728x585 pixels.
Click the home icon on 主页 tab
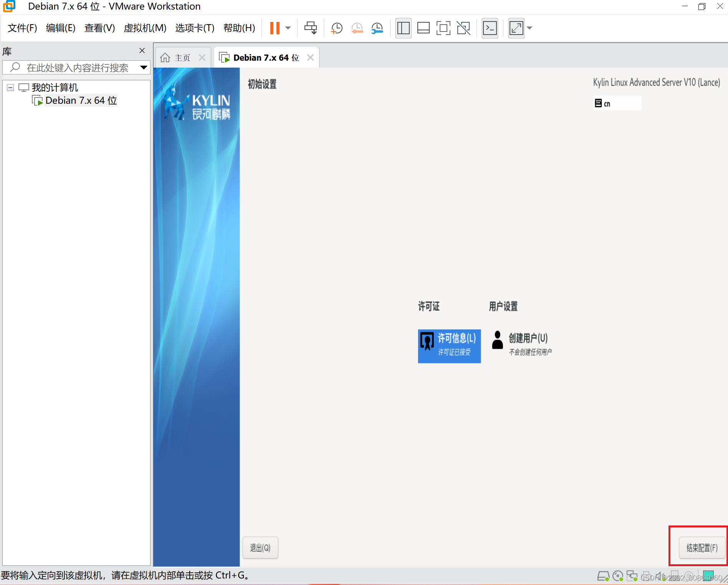click(165, 58)
